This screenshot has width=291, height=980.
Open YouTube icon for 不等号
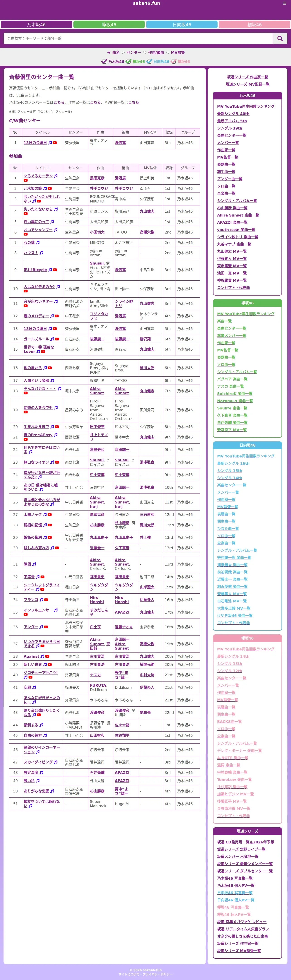(x=43, y=577)
